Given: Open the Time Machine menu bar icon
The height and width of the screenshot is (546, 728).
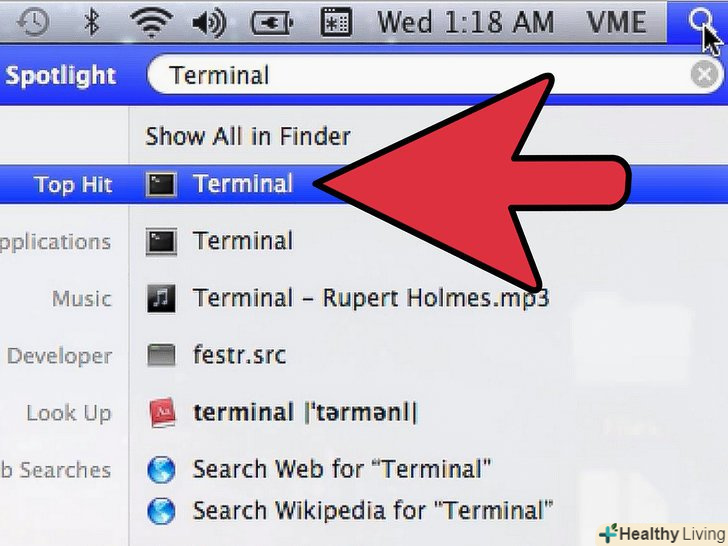Looking at the screenshot, I should (x=32, y=22).
